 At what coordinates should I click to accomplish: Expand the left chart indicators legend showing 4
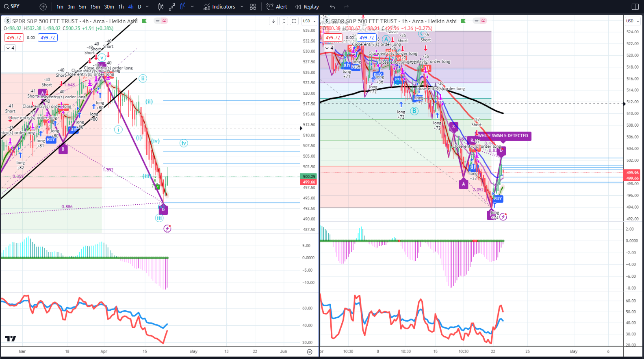click(x=10, y=48)
